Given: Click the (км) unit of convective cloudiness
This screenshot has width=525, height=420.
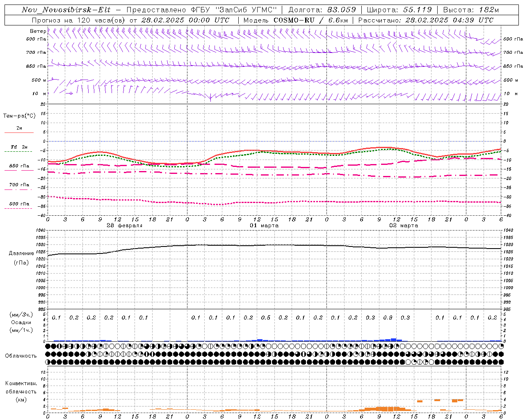Looking at the screenshot, I should (x=21, y=399).
